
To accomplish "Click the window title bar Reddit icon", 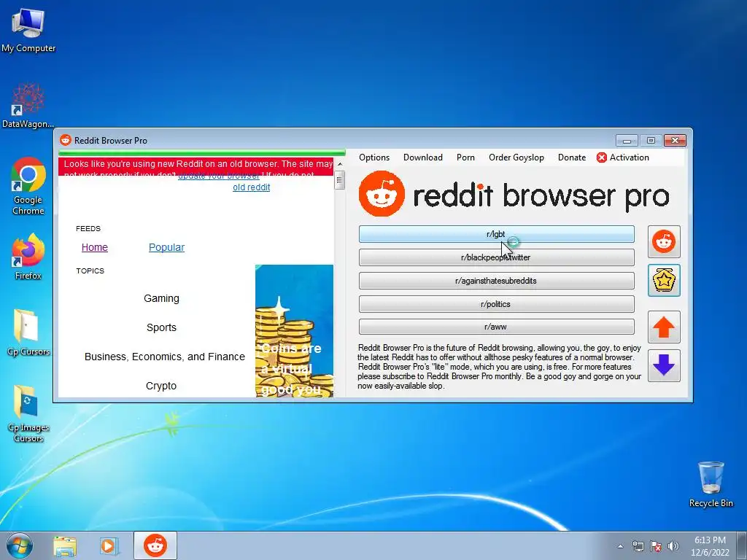I will [x=65, y=140].
